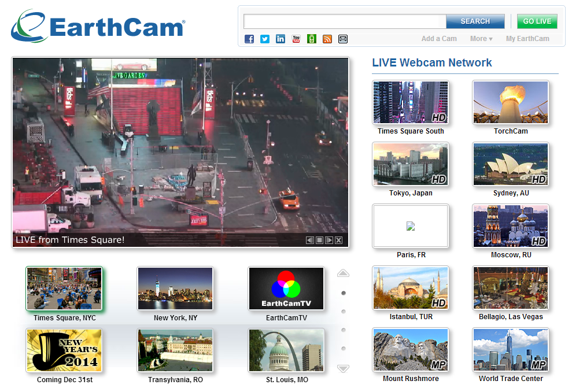Screen dimensions: 572x392
Task: Click the email envelope icon
Action: tap(343, 39)
